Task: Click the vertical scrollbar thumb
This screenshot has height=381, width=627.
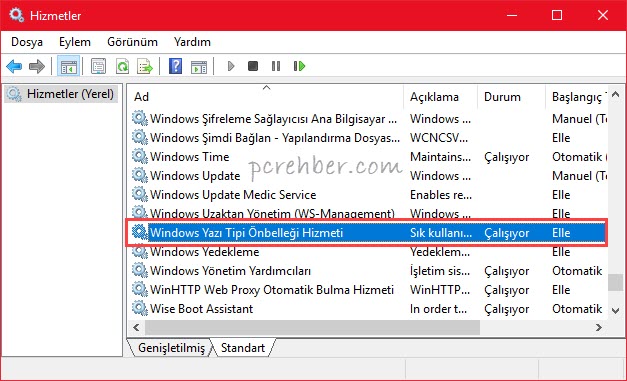Action: pos(616,282)
